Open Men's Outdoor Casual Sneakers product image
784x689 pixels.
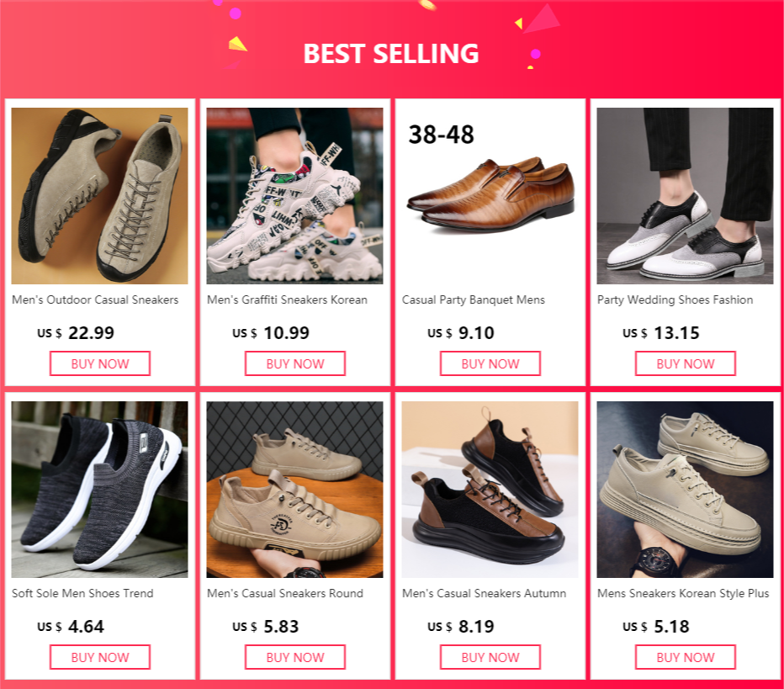coord(99,196)
